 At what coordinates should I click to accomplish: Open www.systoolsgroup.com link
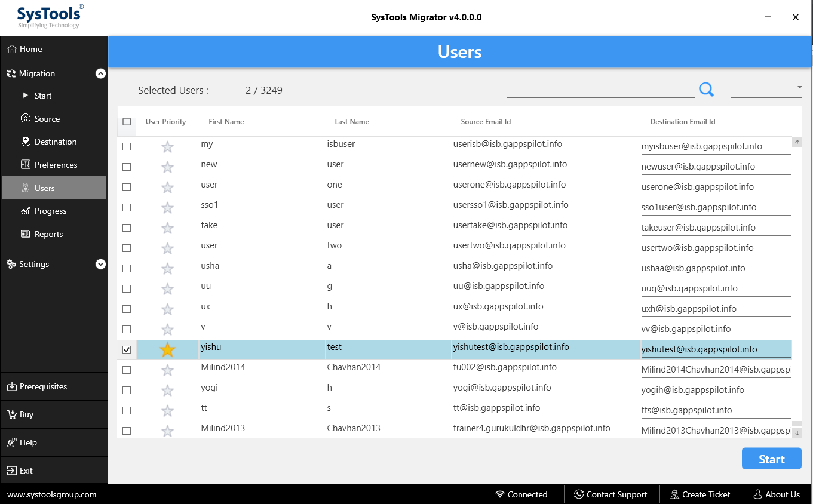pyautogui.click(x=52, y=494)
